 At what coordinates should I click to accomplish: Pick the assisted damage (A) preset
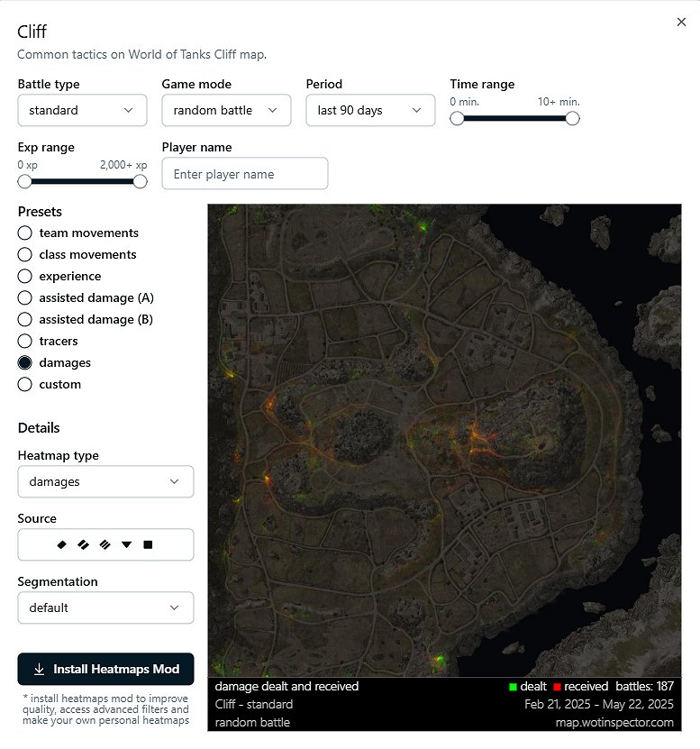[x=86, y=298]
